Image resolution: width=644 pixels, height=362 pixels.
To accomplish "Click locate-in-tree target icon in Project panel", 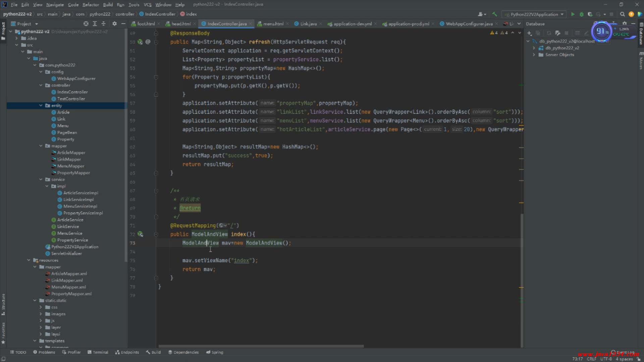I will tap(86, 24).
